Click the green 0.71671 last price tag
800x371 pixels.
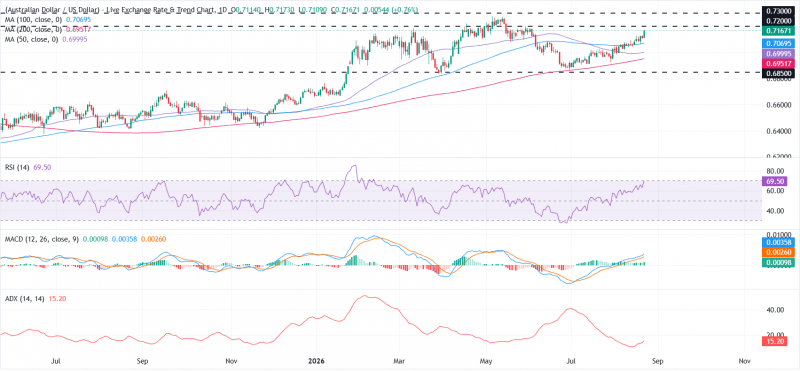pyautogui.click(x=780, y=31)
